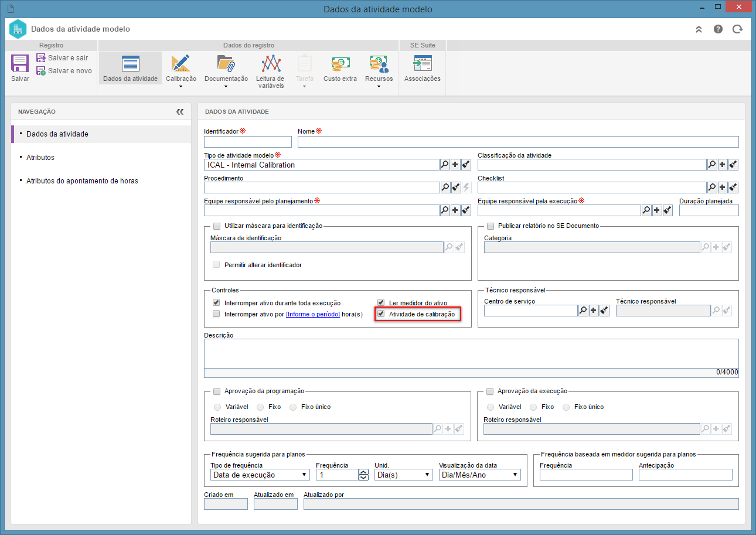756x535 pixels.
Task: Click Salvar e novo
Action: pos(64,71)
